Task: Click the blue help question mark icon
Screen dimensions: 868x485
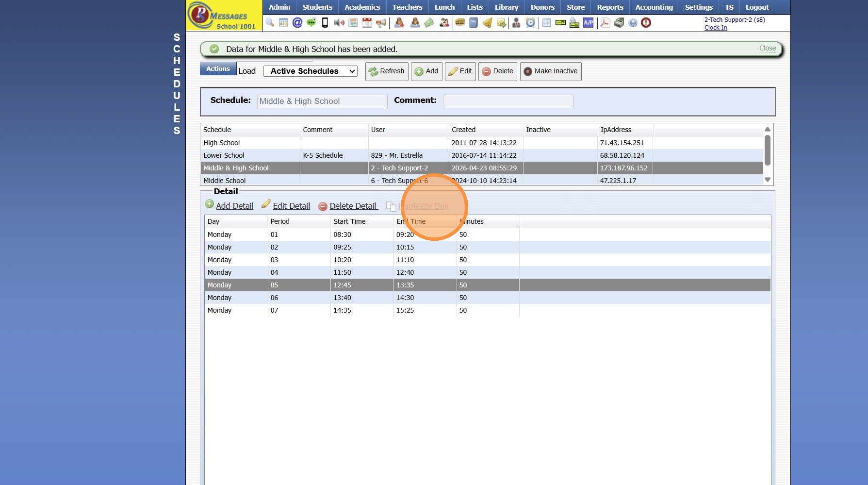Action: tap(633, 23)
